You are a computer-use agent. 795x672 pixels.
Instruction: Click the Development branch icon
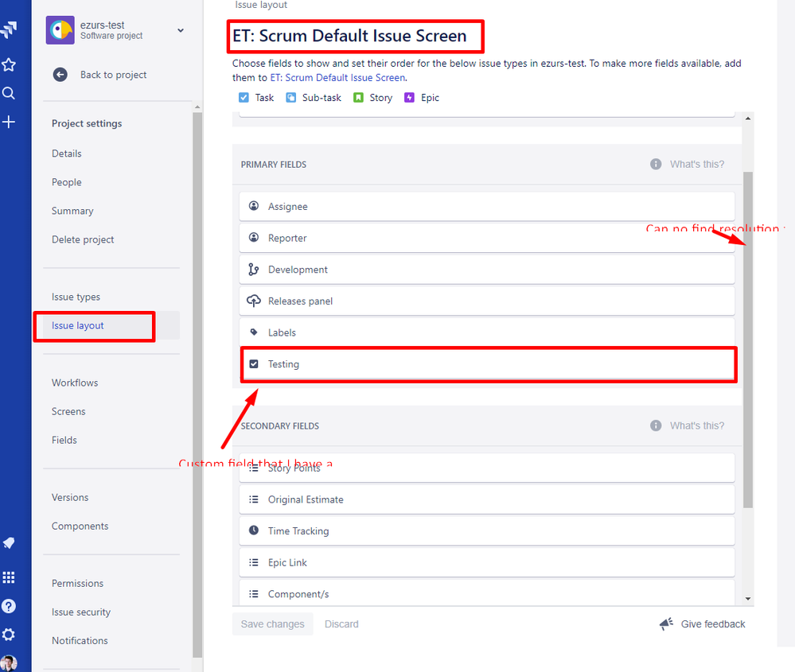[254, 269]
